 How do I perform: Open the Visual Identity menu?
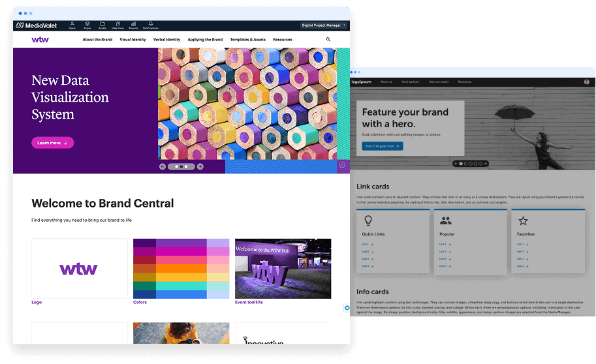tap(133, 40)
